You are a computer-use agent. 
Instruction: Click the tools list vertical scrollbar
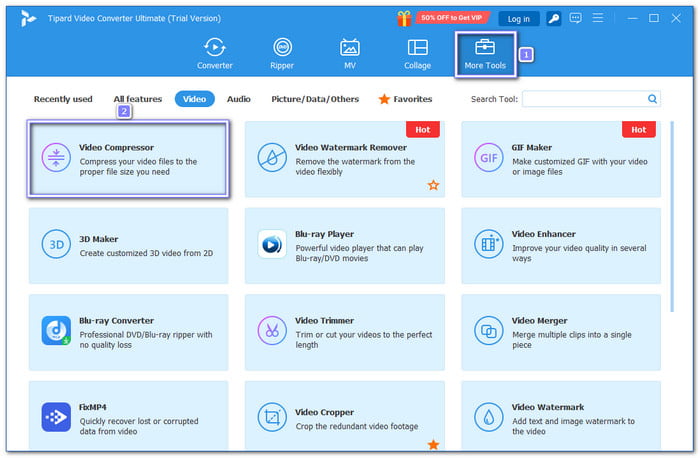[672, 217]
